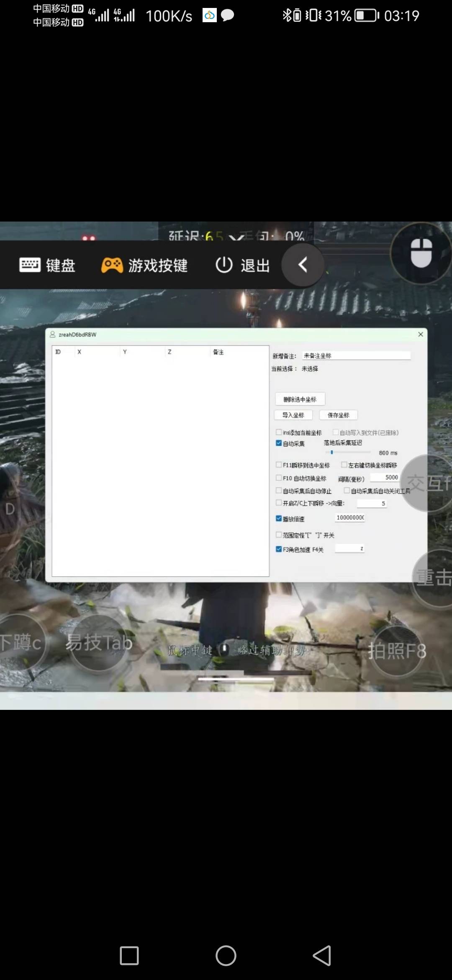Click the 删除选中坐标 button
452x980 pixels.
click(300, 399)
